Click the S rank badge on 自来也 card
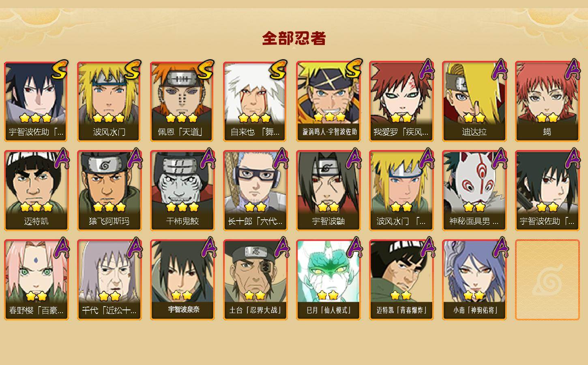The width and height of the screenshot is (588, 365). pyautogui.click(x=278, y=71)
